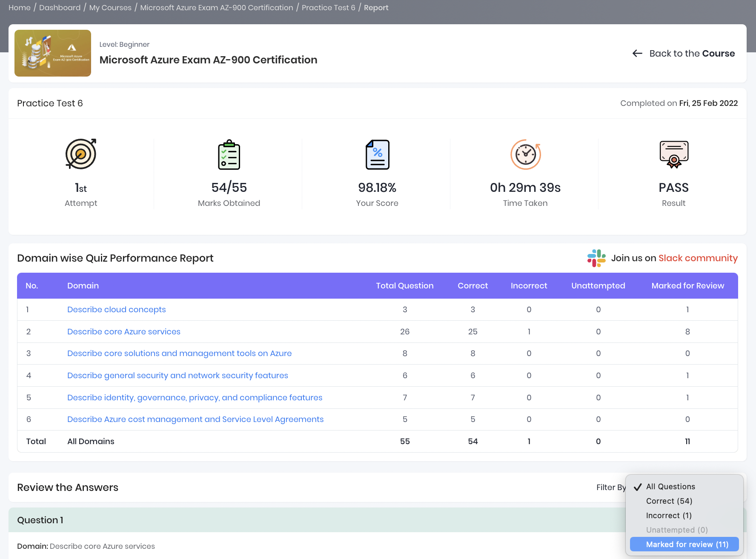This screenshot has height=559, width=756.
Task: Click the Total Question column header
Action: click(405, 286)
